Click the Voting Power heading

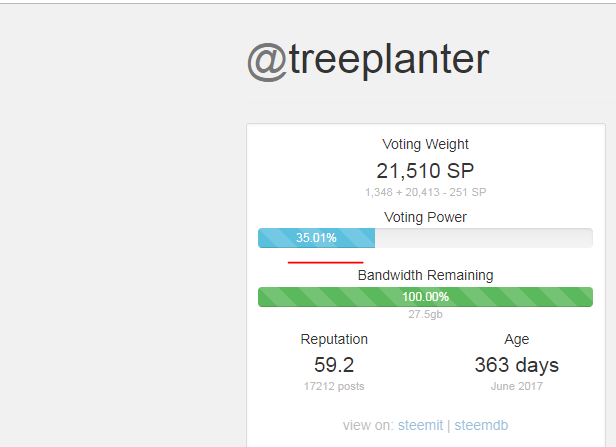click(425, 216)
